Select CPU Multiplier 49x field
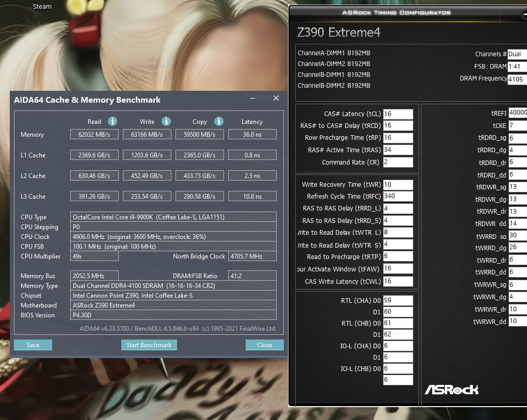Screen dimensions: 527x420 click(94, 256)
